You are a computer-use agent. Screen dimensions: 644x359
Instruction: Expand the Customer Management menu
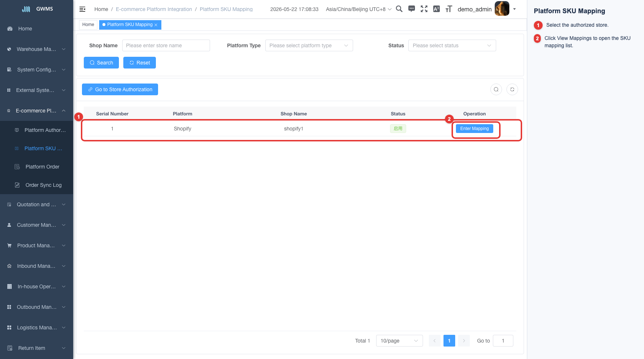[37, 225]
